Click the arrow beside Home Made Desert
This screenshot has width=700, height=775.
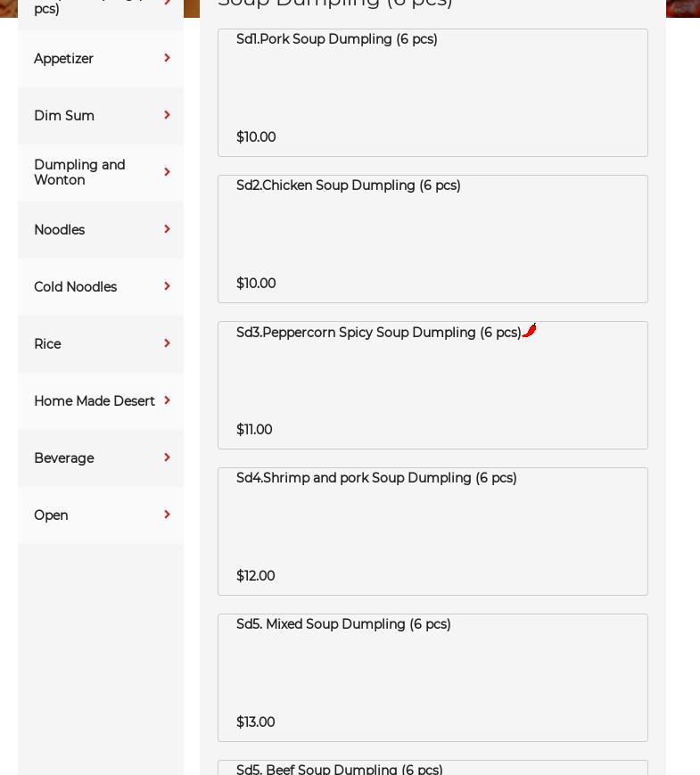click(167, 400)
